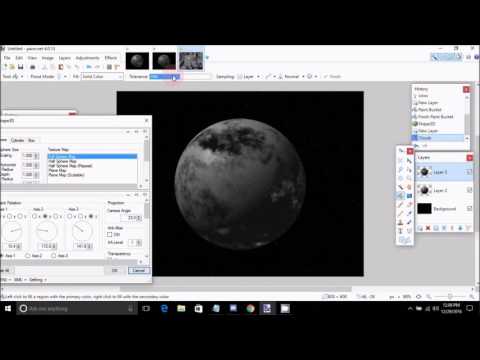Enable the Anti-Alias On checkbox
Viewport: 480px width, 360px height.
point(110,235)
